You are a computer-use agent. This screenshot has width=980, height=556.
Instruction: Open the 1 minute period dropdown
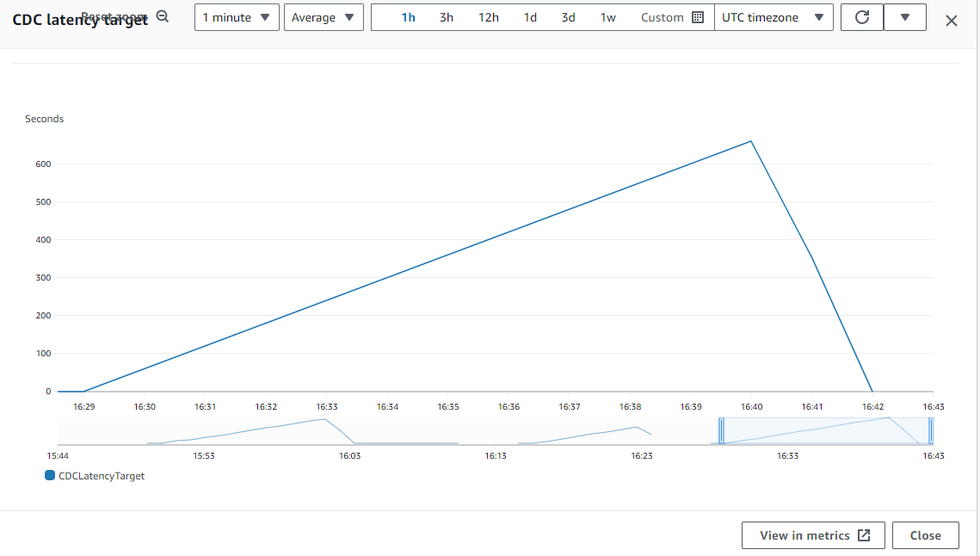click(237, 17)
